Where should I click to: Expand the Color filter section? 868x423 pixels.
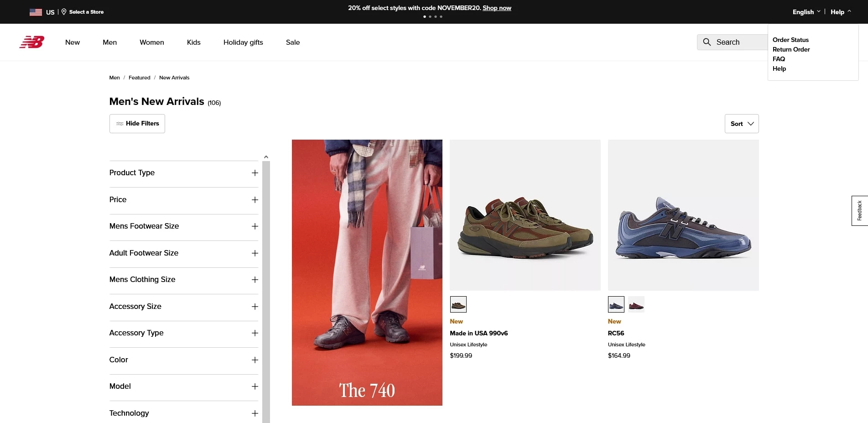[x=255, y=360]
